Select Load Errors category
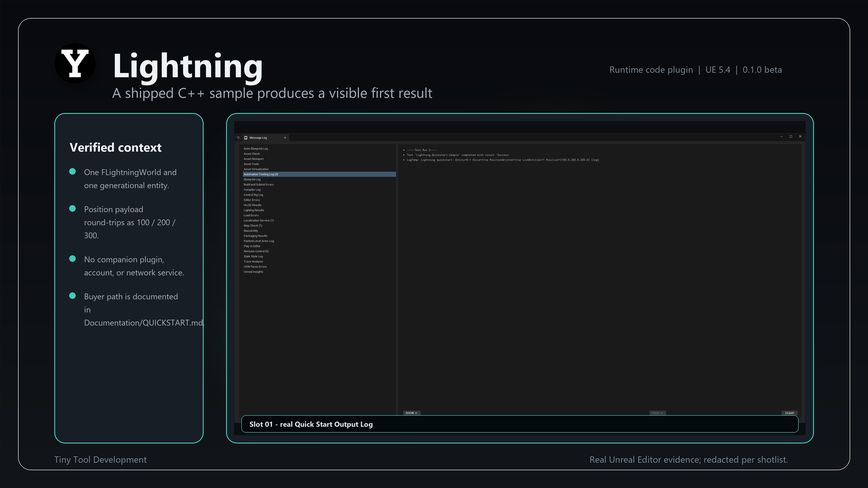 [319, 216]
